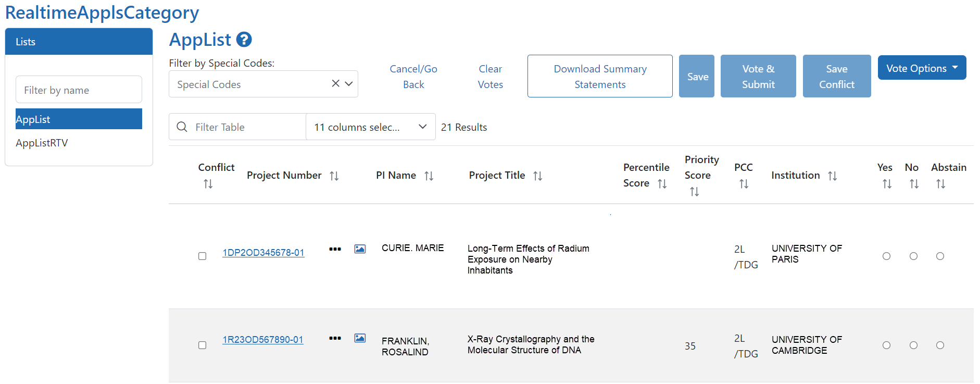Viewport: 980px width, 384px height.
Task: Open the three-dot menu for 1R23OD567890-01
Action: tap(335, 338)
